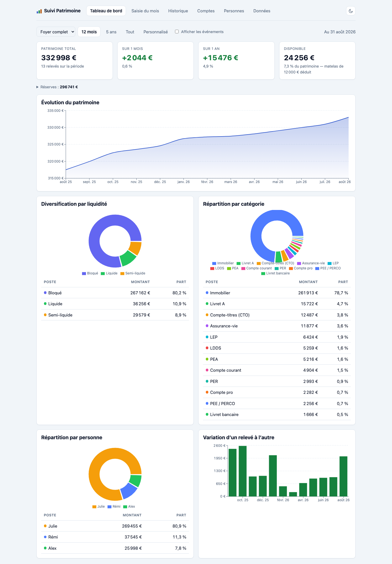This screenshot has height=564, width=392.
Task: Choose the 5 ans period
Action: point(111,32)
